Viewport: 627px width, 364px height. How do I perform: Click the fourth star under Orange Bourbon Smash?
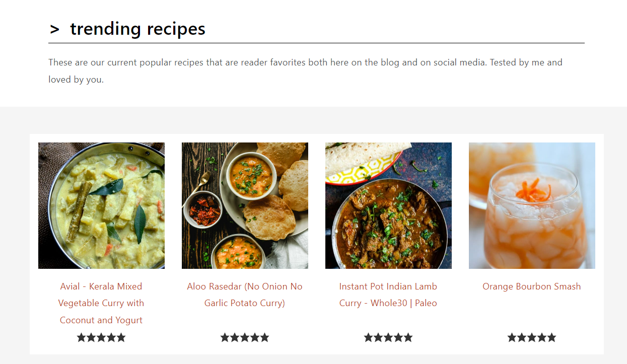[542, 337]
